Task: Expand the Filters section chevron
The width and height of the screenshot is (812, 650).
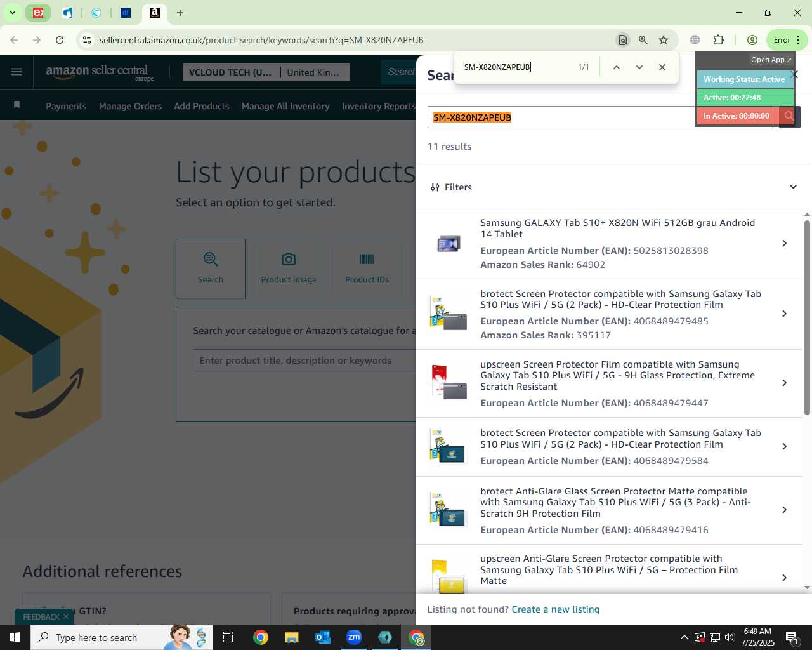Action: click(x=793, y=187)
